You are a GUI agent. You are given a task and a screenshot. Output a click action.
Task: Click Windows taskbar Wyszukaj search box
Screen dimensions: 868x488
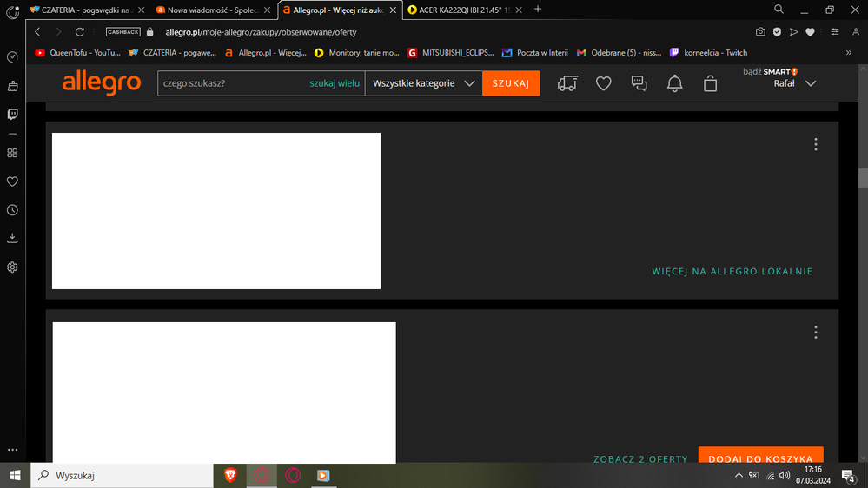coord(122,475)
